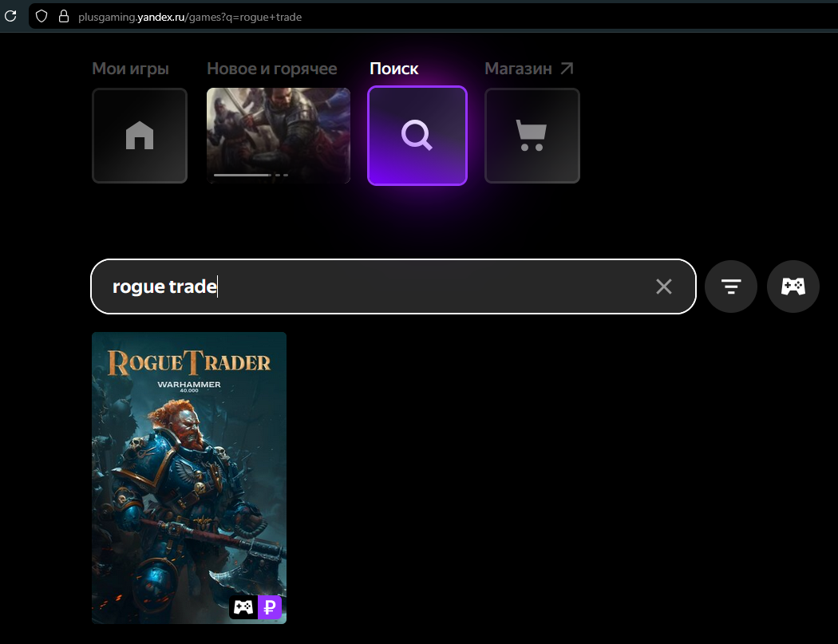
Task: Open the Магазин external link
Action: [528, 69]
